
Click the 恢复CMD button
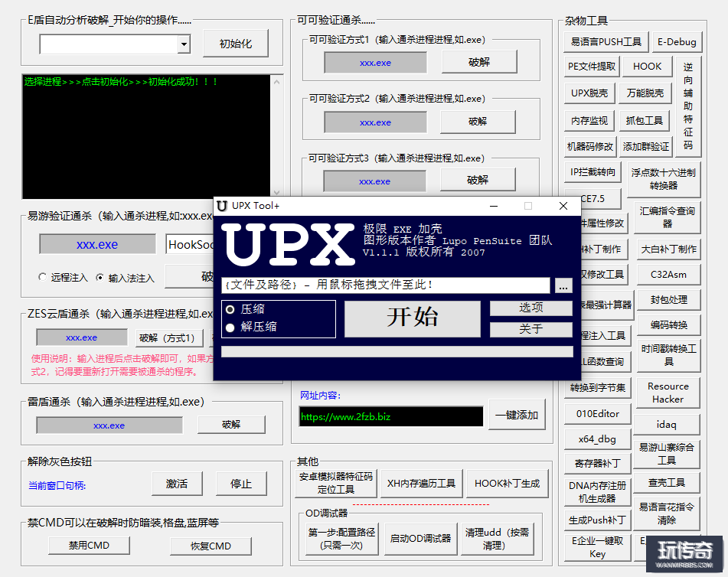[211, 546]
